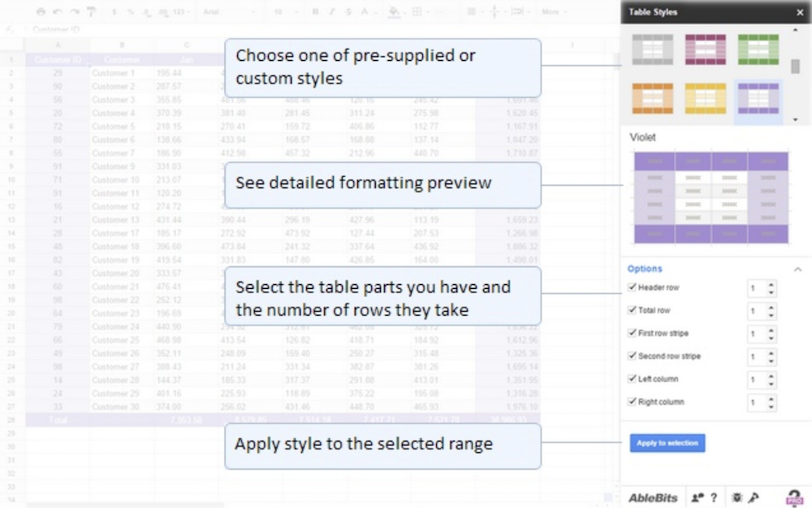This screenshot has width=812, height=508.
Task: Collapse the Options section chevron
Action: click(x=797, y=269)
